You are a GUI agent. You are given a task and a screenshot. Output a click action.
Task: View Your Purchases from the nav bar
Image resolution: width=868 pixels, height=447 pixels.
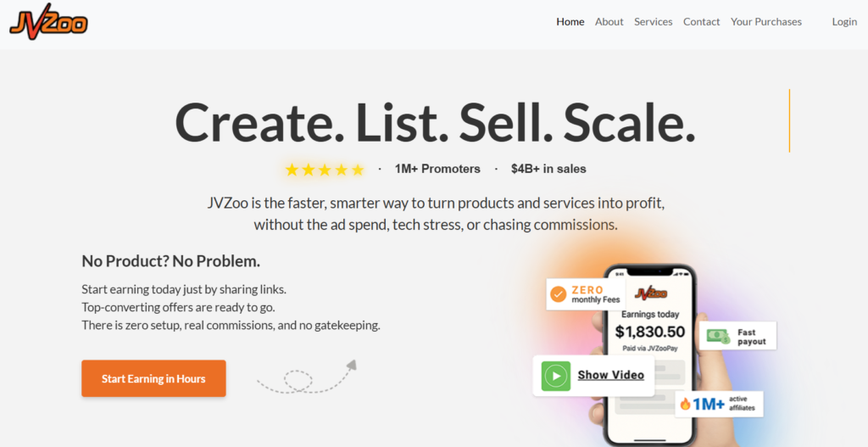click(765, 22)
